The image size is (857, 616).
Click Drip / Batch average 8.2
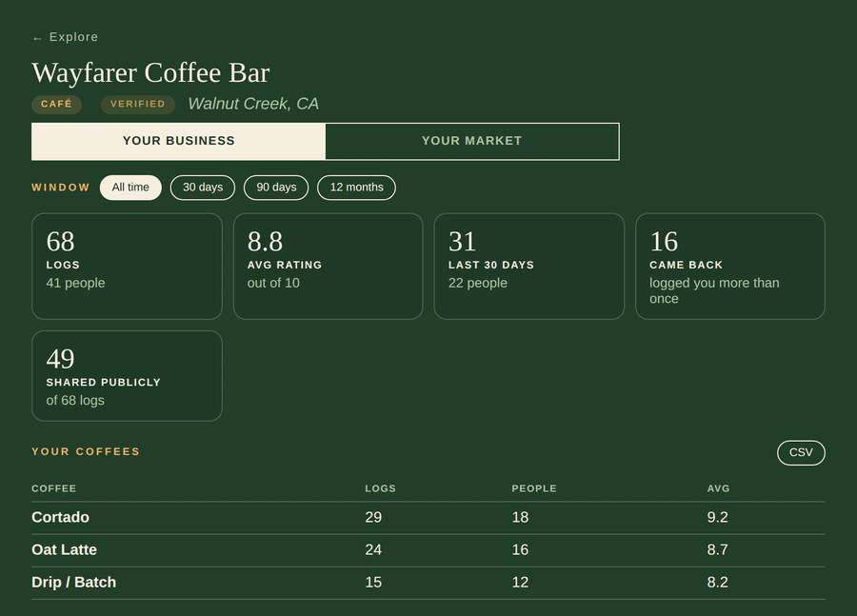pyautogui.click(x=718, y=583)
